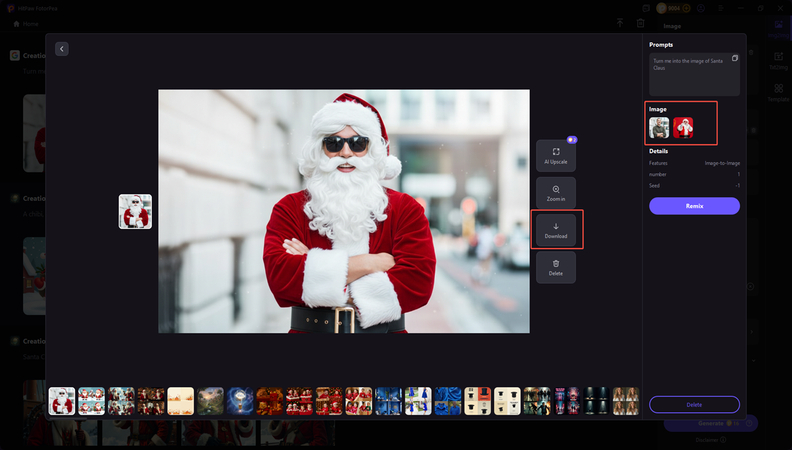
Task: Select top hat thumbnail with orange panel
Action: (477, 401)
